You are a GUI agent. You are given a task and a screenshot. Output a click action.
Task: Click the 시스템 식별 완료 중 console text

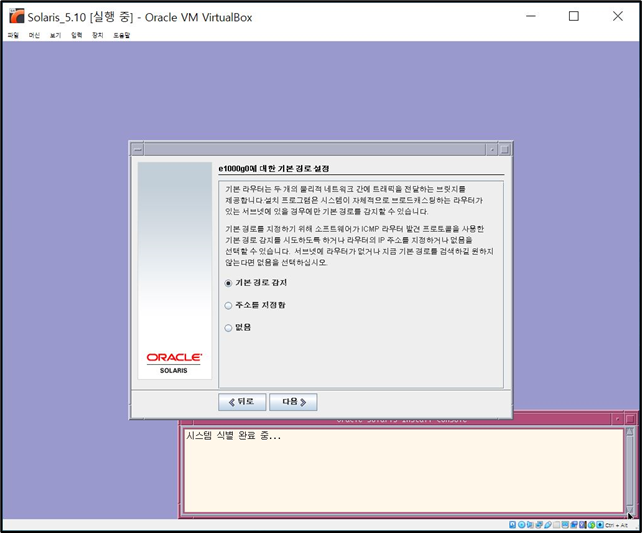coord(233,436)
